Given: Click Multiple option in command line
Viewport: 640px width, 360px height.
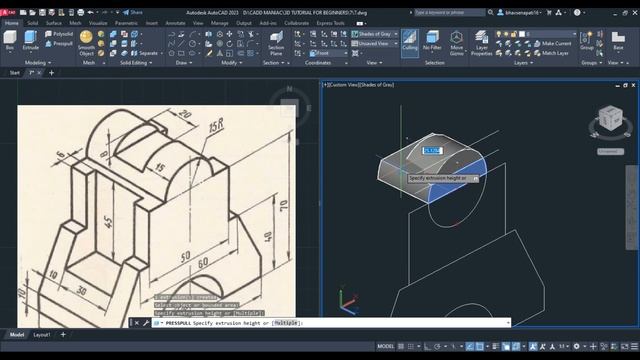Looking at the screenshot, I should pyautogui.click(x=286, y=323).
